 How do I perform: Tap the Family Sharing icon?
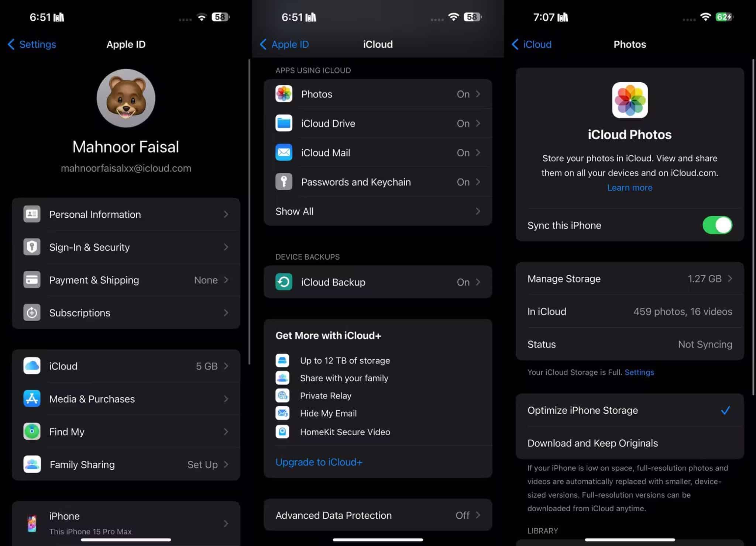click(x=32, y=464)
